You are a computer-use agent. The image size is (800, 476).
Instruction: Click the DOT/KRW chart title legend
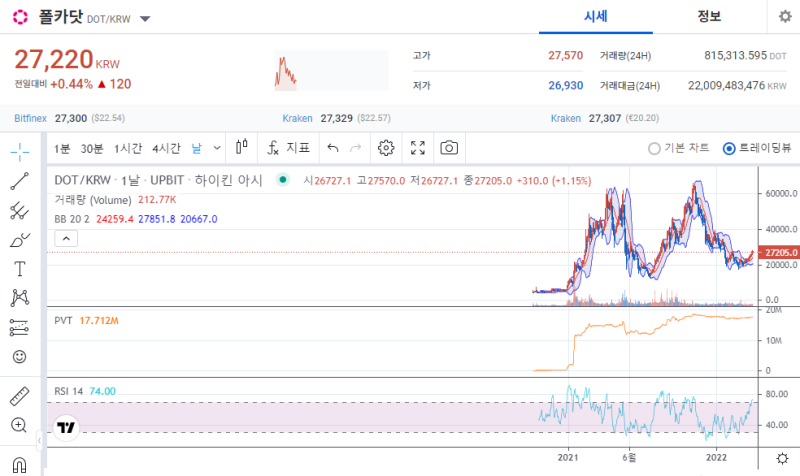[158, 180]
